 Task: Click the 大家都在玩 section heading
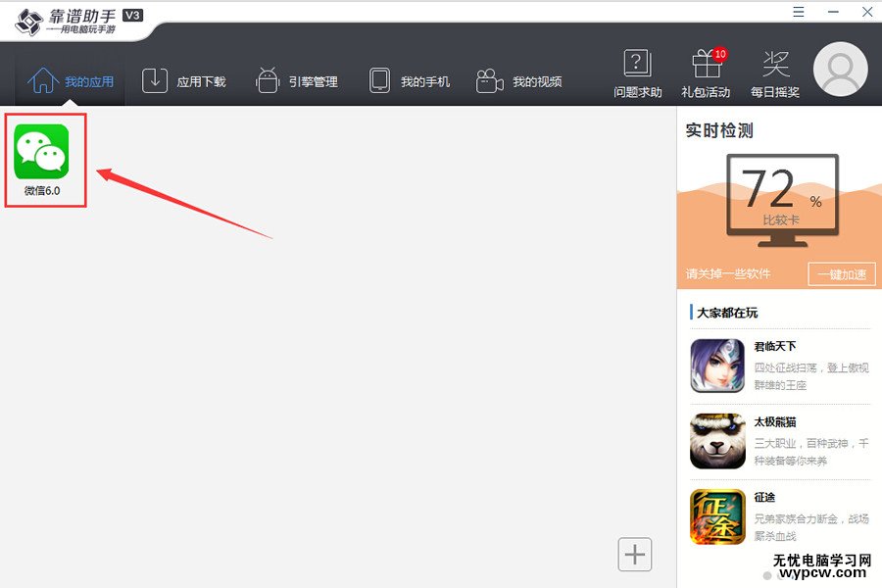point(727,313)
